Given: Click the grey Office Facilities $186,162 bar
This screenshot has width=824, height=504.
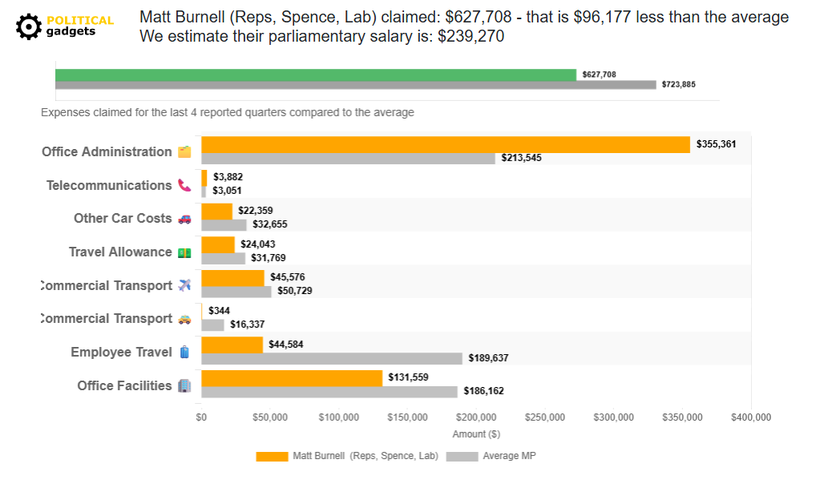Looking at the screenshot, I should pyautogui.click(x=329, y=392).
